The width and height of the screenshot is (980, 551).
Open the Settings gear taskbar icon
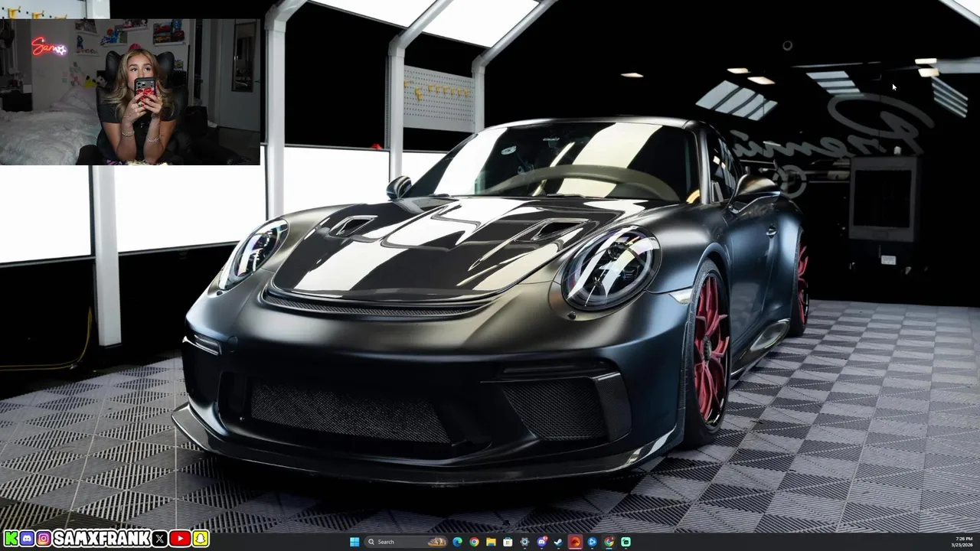(524, 542)
